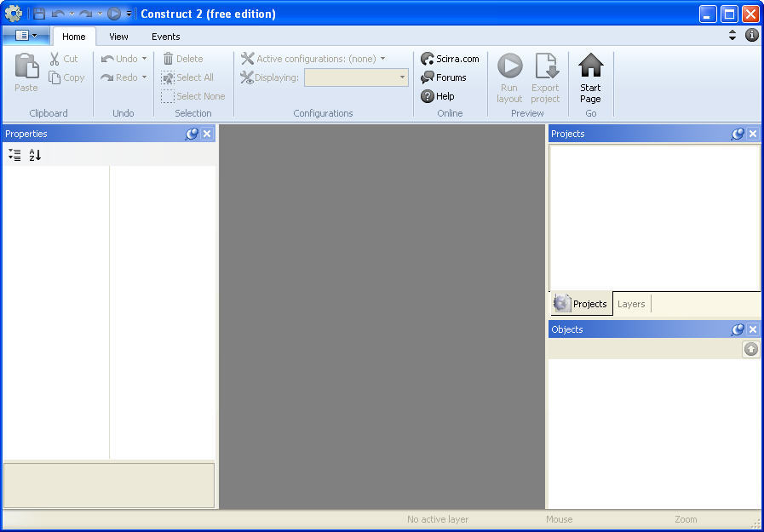Click the Mouse status bar entry
Image resolution: width=764 pixels, height=532 pixels.
tap(560, 520)
